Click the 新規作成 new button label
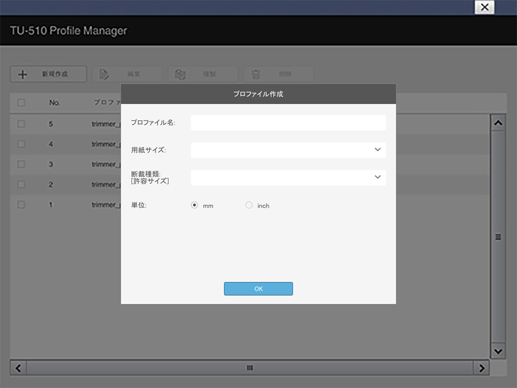517x388 pixels. tap(55, 74)
